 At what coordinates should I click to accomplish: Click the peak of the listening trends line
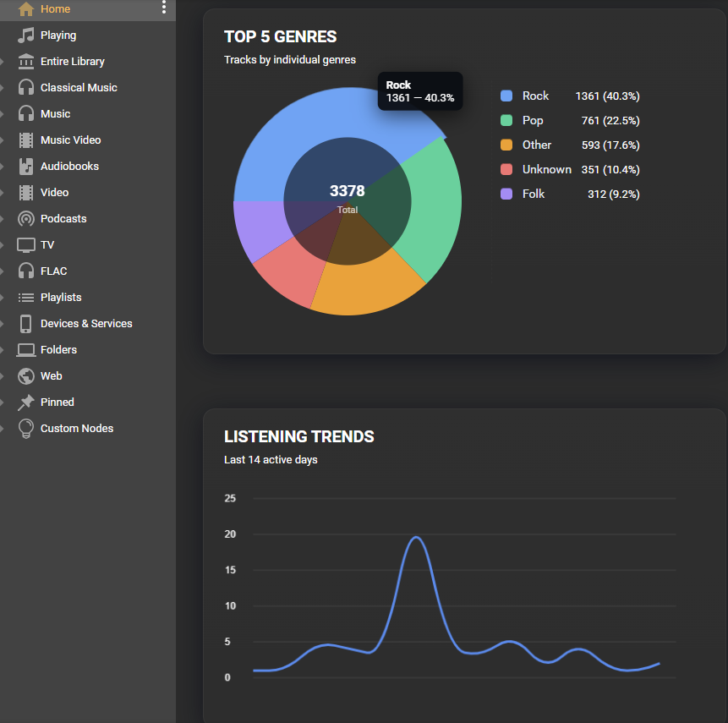click(x=416, y=537)
